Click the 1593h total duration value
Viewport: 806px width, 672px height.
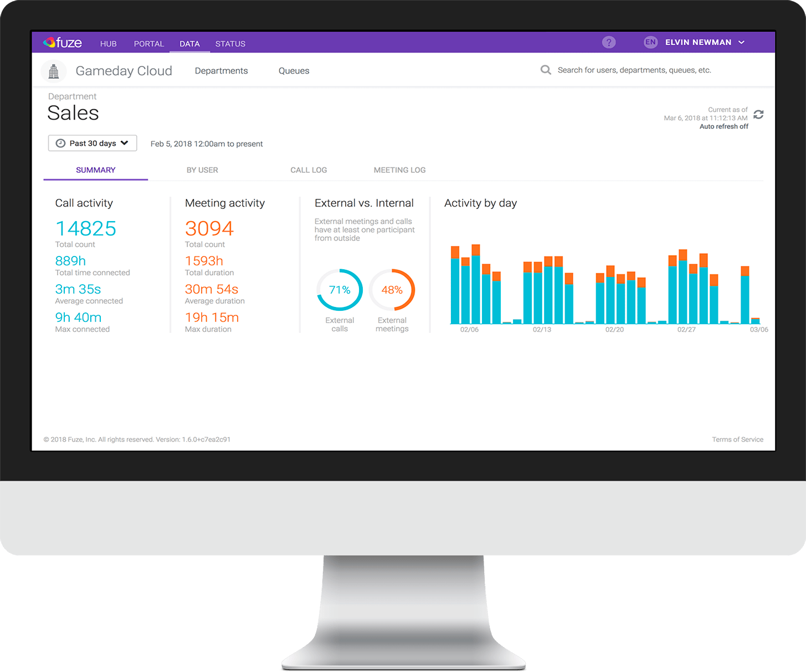[204, 261]
